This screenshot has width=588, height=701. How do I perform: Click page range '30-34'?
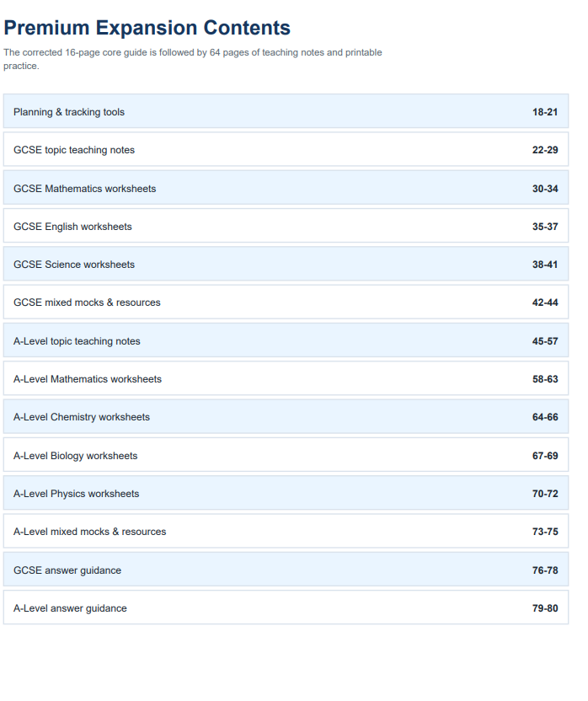pyautogui.click(x=545, y=189)
